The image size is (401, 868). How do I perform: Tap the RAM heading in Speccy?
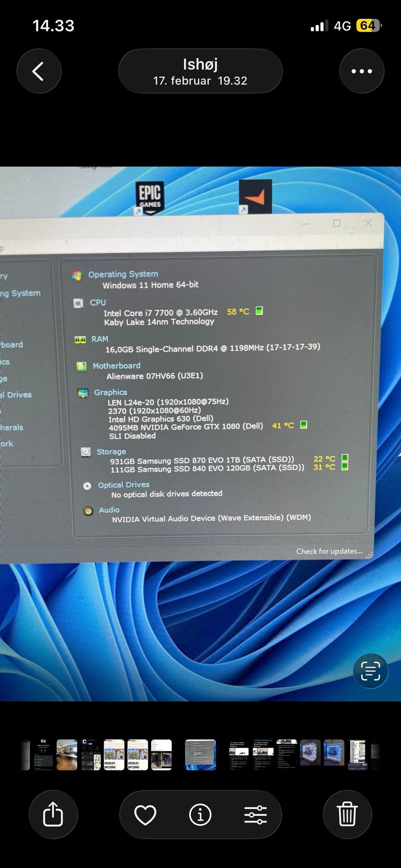click(x=100, y=339)
